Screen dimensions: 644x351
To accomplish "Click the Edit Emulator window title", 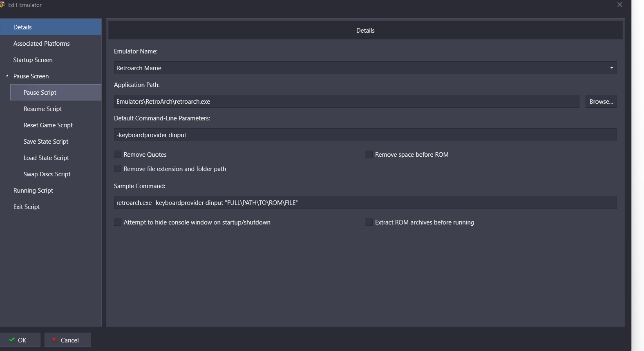I will tap(25, 5).
